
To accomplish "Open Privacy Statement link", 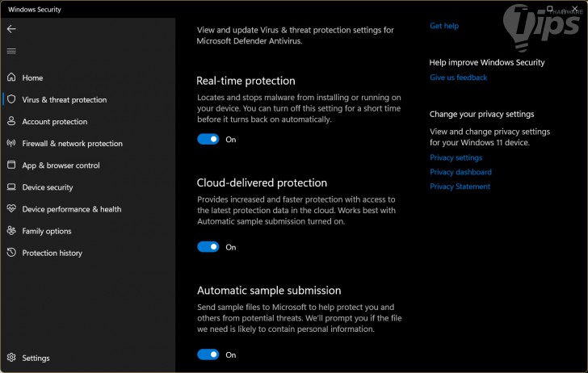I will point(460,186).
